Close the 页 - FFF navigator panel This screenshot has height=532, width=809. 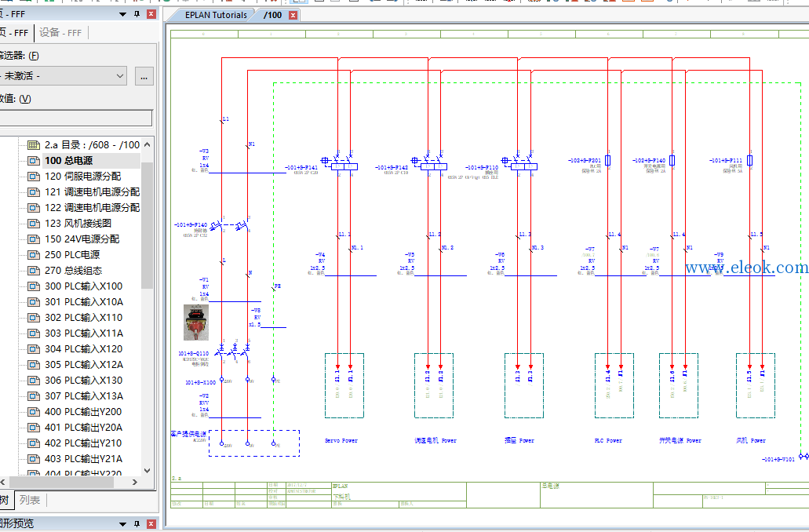click(151, 14)
